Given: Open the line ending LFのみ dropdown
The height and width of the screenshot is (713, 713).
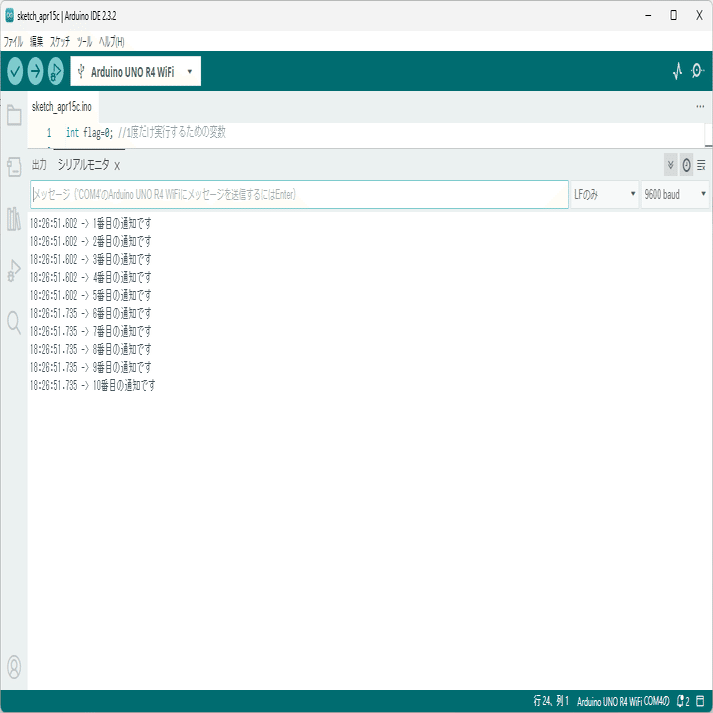Looking at the screenshot, I should coord(604,195).
